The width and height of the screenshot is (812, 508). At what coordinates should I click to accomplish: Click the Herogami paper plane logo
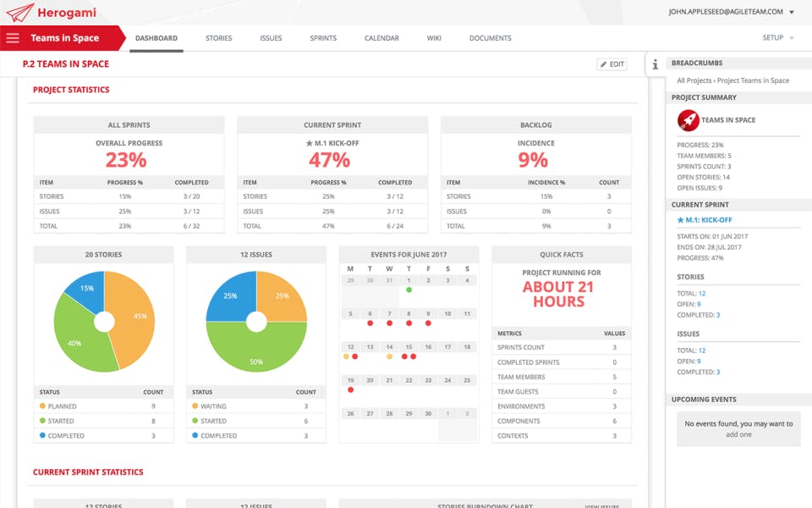19,13
